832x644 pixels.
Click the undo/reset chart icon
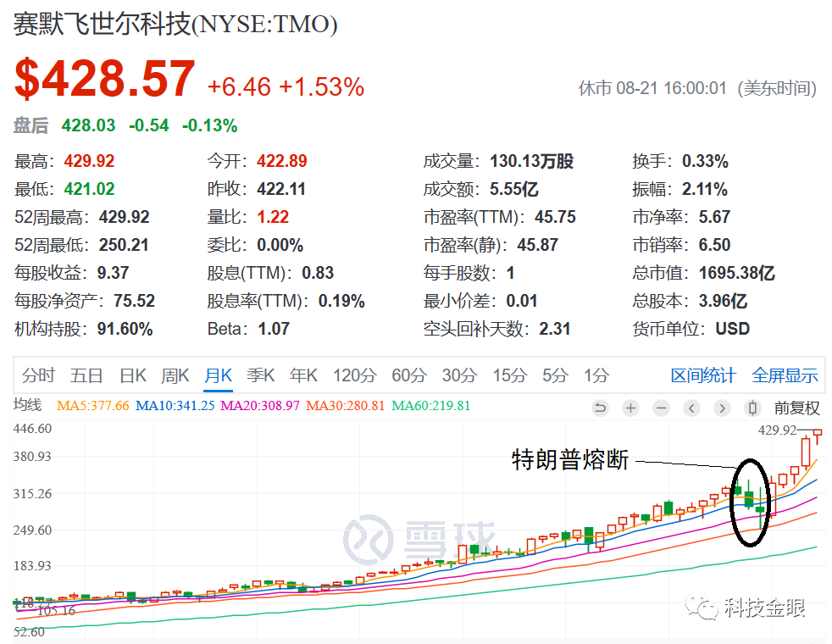[x=600, y=408]
